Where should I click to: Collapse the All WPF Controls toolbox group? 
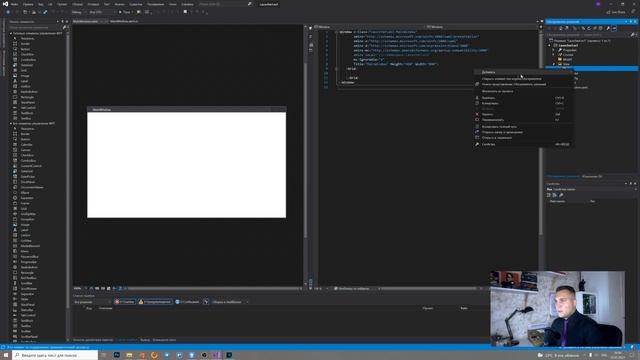click(11, 123)
